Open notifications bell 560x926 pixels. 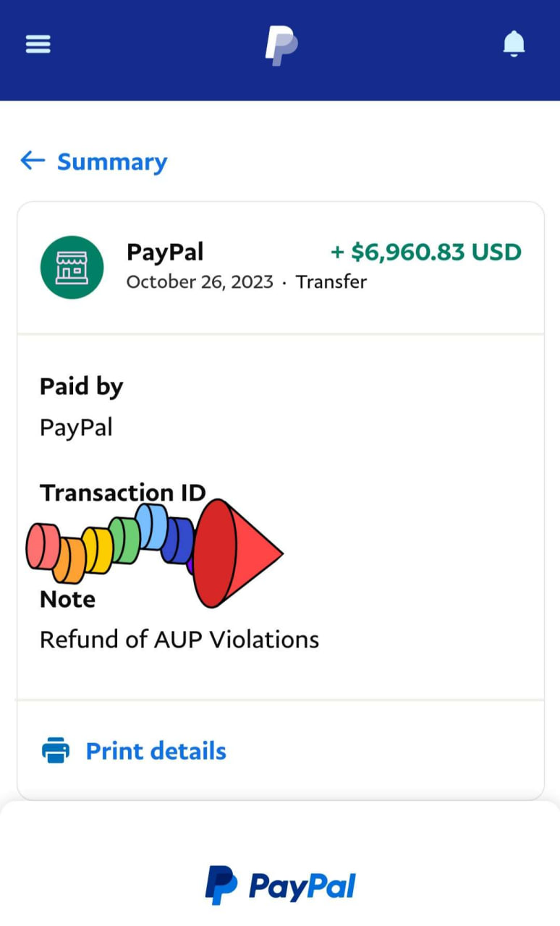point(514,45)
